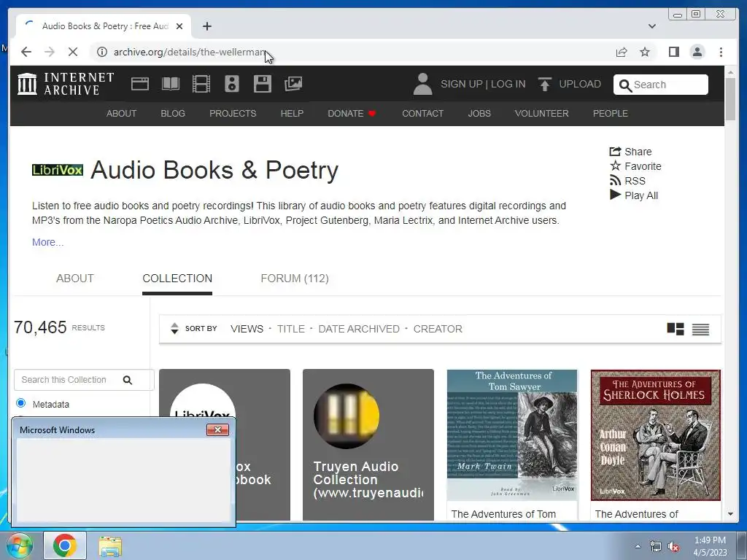Click Play All
The image size is (747, 560).
pos(634,195)
